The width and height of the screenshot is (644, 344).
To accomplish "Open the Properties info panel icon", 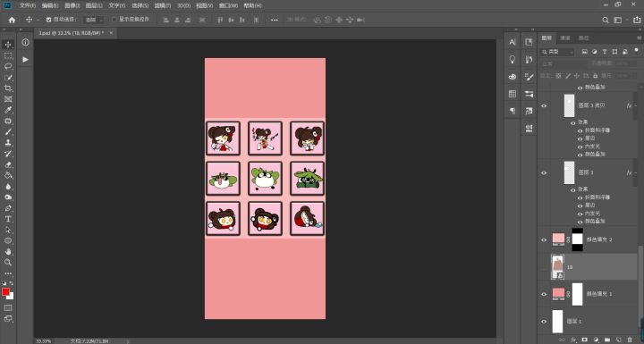I will click(25, 42).
